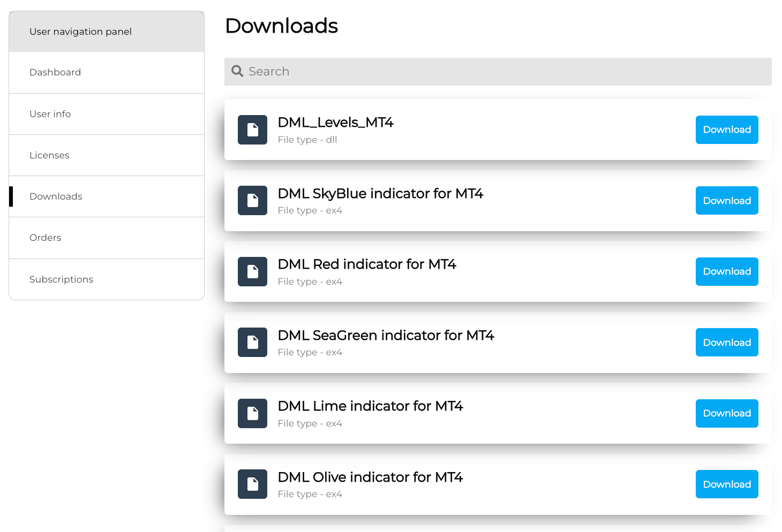Click the DML SeaGreen indicator file icon

[x=252, y=343]
